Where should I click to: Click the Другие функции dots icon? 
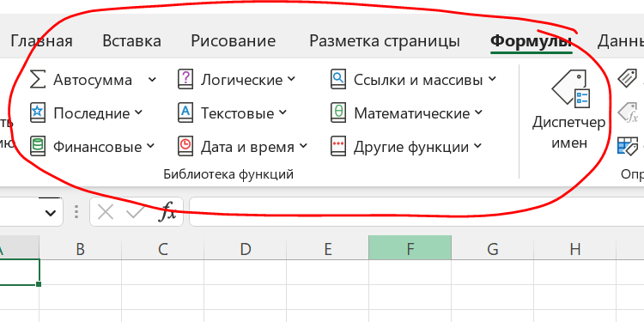[x=338, y=147]
